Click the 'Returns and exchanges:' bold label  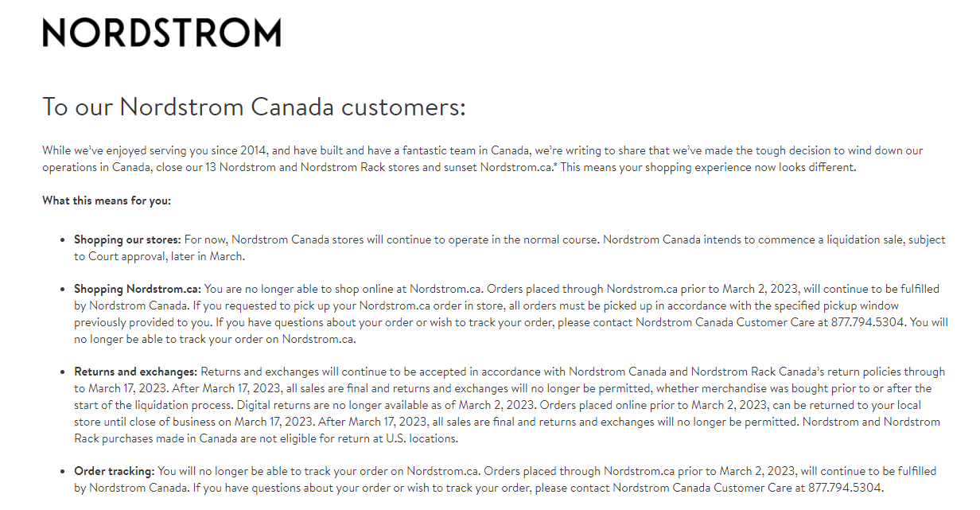point(135,372)
